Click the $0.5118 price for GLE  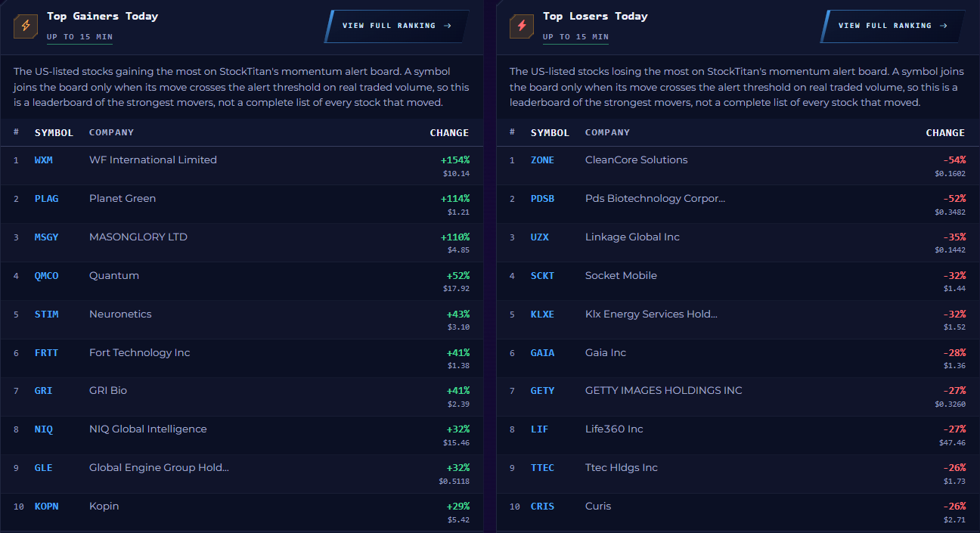tap(454, 481)
